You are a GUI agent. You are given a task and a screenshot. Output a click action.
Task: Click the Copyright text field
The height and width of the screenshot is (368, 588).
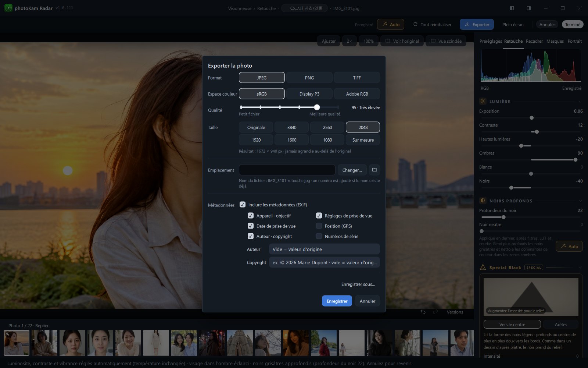pyautogui.click(x=324, y=262)
